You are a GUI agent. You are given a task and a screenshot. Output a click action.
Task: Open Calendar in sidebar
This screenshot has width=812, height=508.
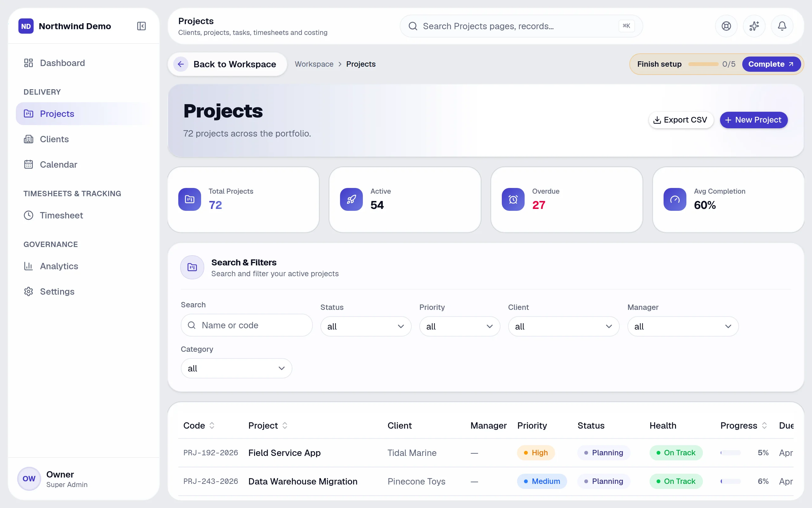[83, 164]
